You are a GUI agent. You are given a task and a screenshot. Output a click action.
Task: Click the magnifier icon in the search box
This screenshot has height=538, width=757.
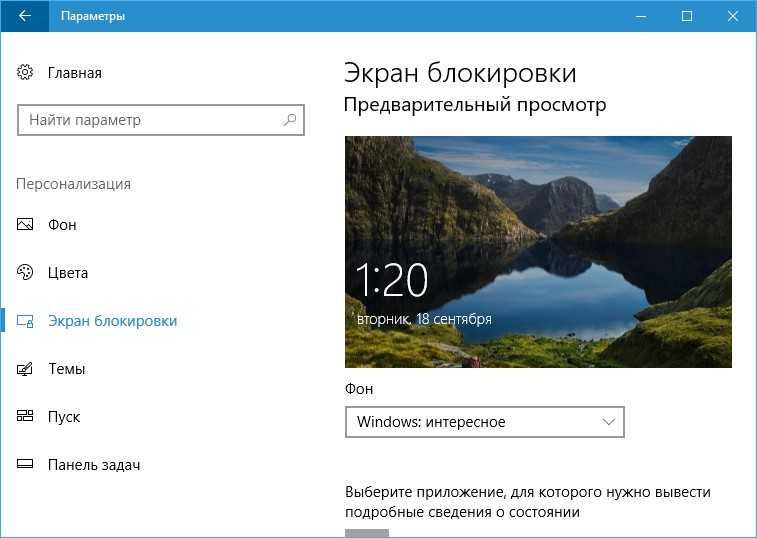click(290, 119)
